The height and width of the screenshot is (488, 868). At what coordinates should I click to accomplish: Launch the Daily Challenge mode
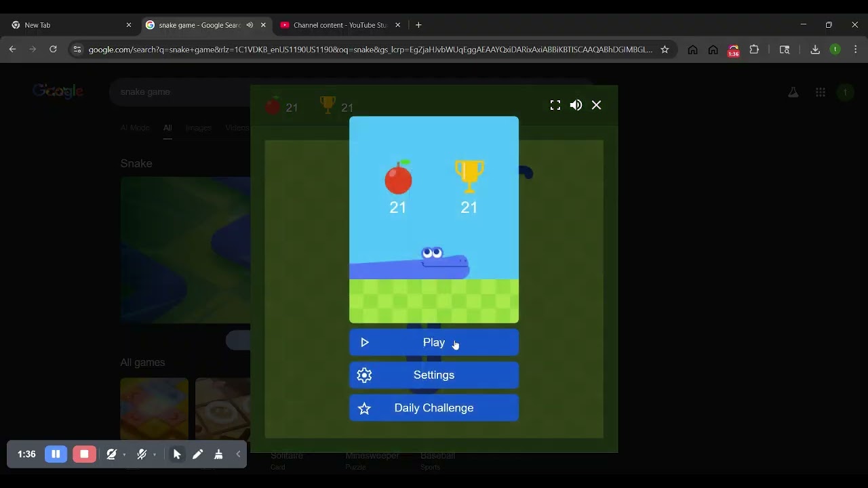[434, 408]
